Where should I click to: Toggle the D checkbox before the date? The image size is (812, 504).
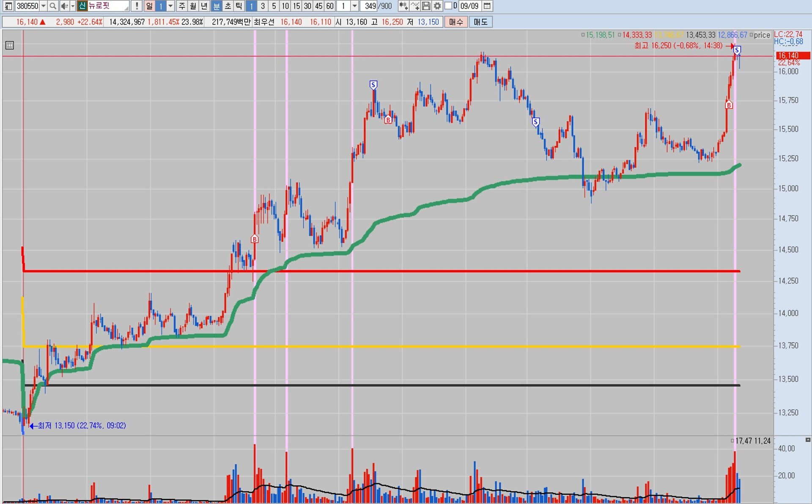pos(448,6)
